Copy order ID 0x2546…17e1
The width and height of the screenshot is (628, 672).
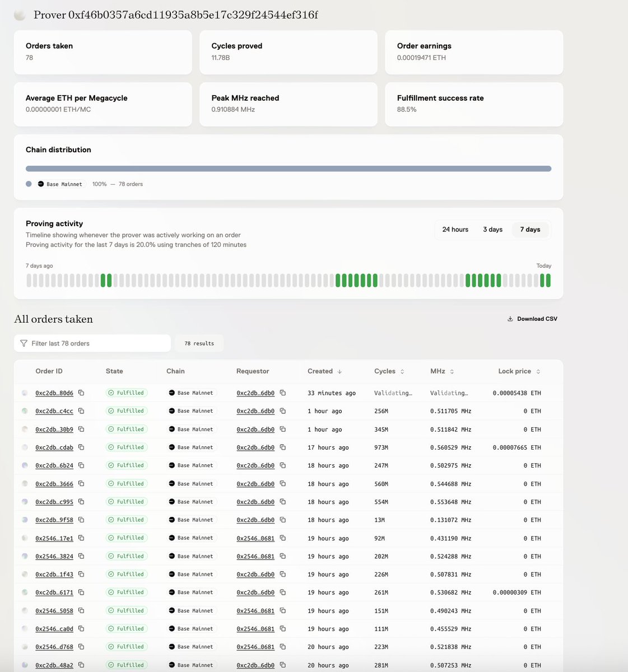pos(81,538)
